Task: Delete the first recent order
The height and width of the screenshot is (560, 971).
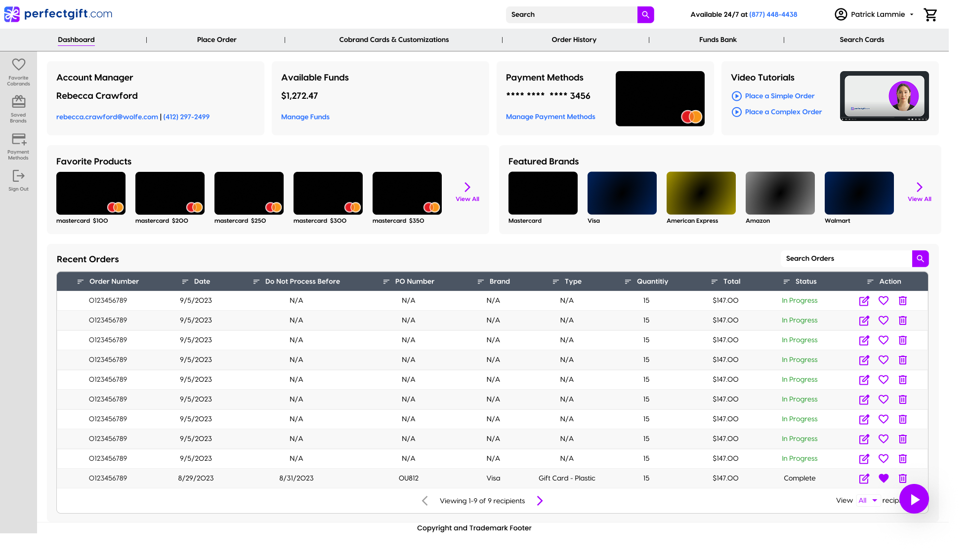Action: click(902, 301)
